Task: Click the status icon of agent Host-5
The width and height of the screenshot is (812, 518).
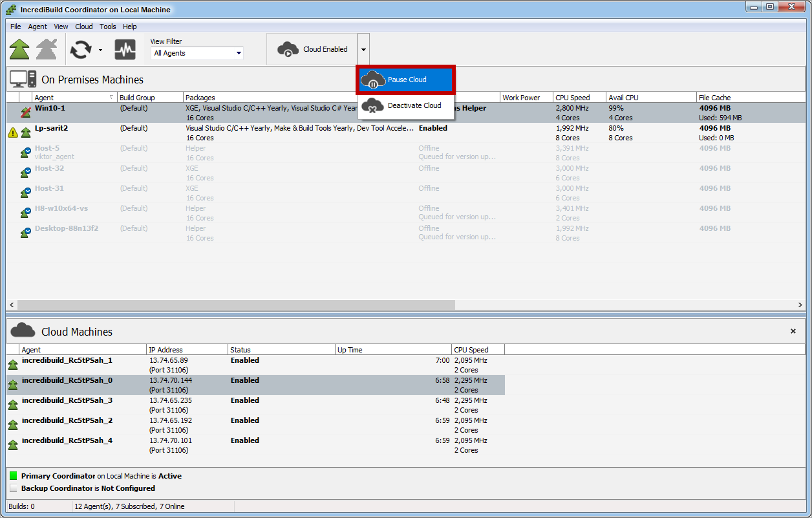Action: (26, 153)
